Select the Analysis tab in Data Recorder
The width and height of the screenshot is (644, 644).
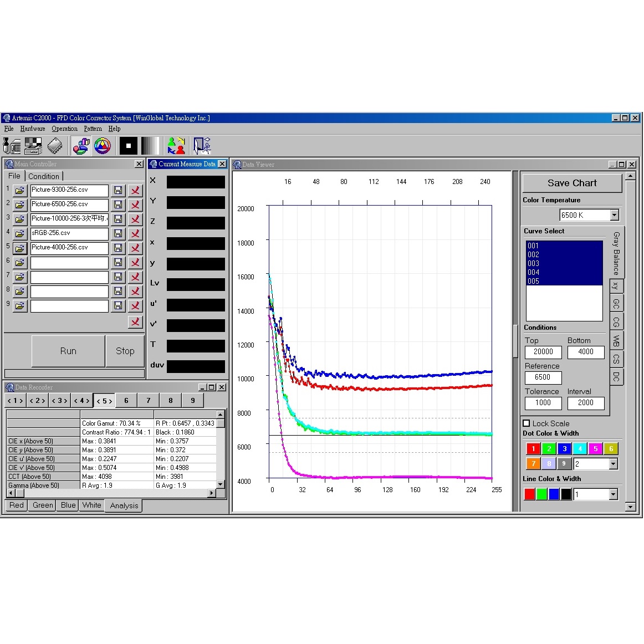[124, 505]
